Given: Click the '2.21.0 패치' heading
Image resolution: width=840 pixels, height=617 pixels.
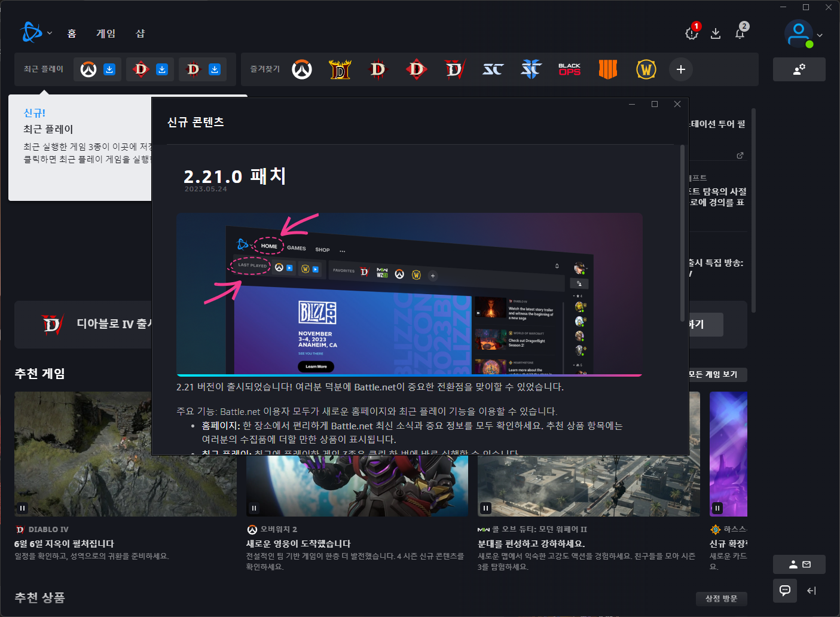Looking at the screenshot, I should coord(234,176).
